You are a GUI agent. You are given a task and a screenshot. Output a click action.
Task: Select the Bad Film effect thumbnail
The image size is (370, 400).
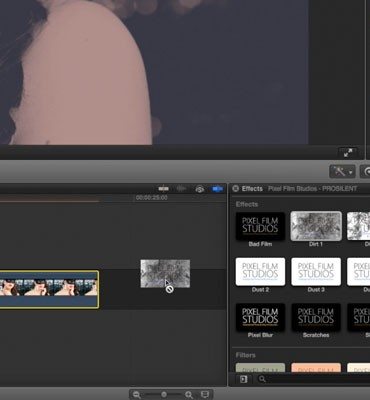260,226
